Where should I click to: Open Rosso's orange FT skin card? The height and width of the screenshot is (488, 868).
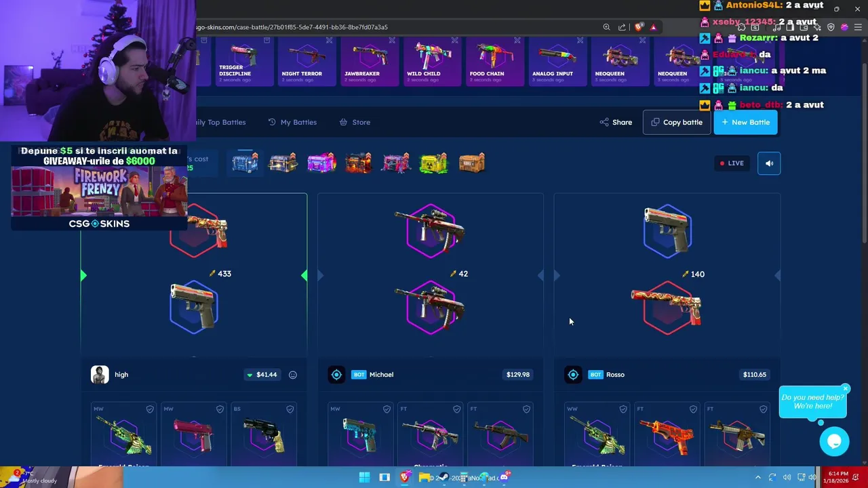667,434
